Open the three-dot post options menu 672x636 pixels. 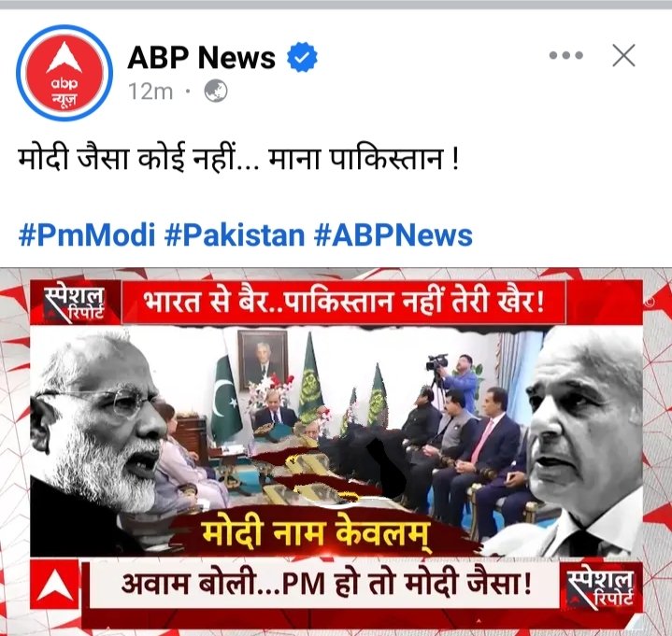point(566,55)
